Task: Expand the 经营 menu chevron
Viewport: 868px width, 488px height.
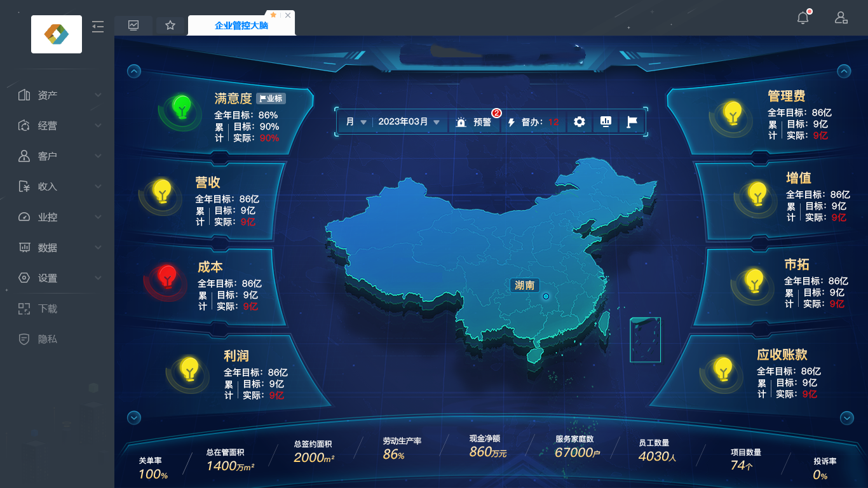Action: tap(98, 125)
